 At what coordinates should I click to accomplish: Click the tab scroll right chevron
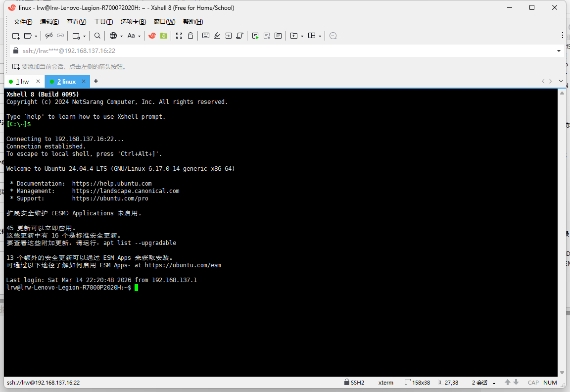tap(550, 81)
